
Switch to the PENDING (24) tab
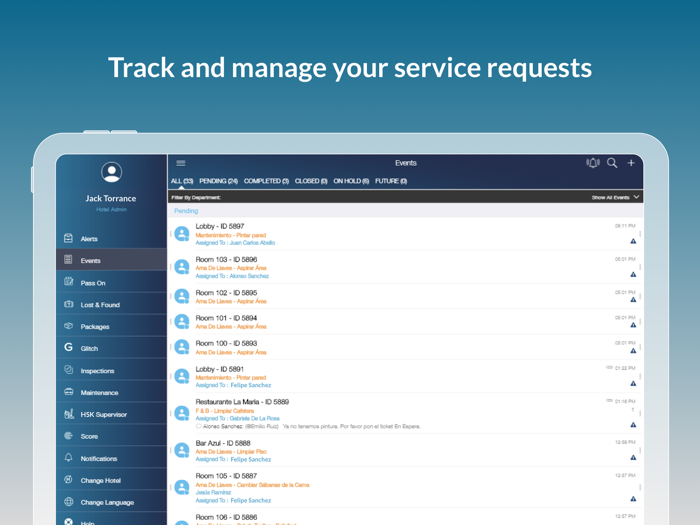click(x=218, y=181)
